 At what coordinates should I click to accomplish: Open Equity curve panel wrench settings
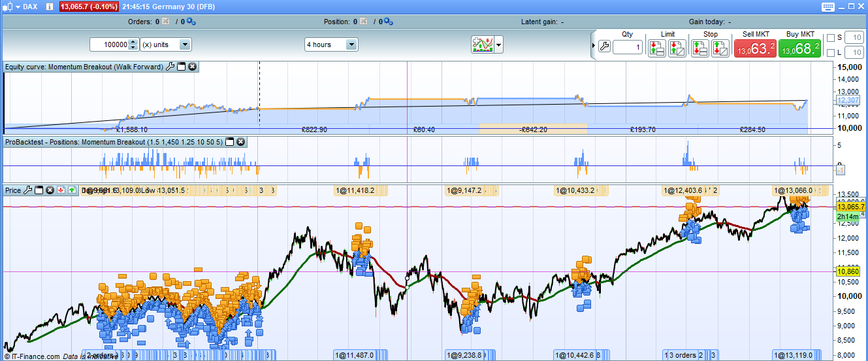171,67
